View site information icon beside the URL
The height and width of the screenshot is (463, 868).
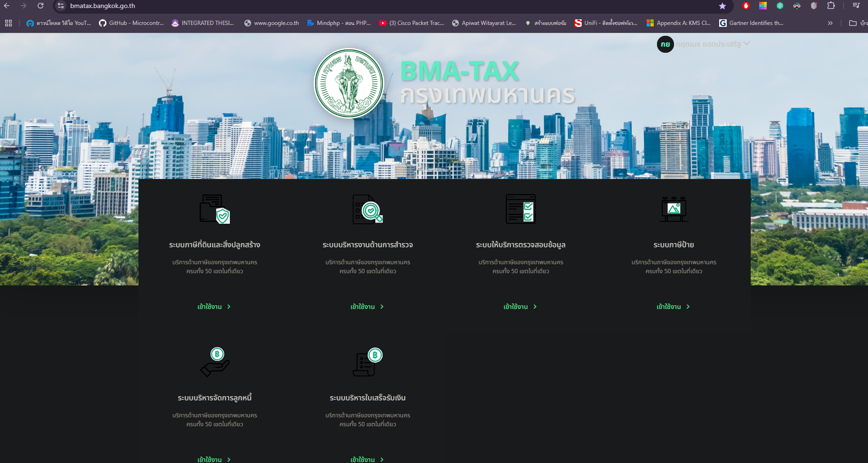pos(61,6)
